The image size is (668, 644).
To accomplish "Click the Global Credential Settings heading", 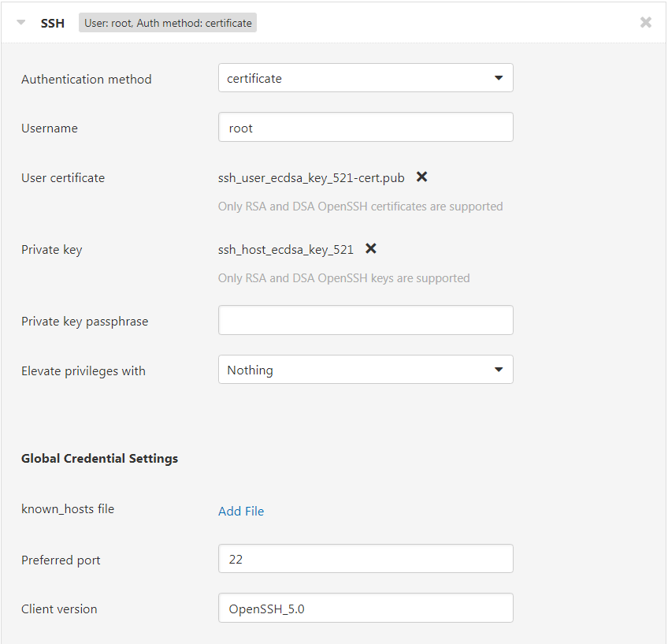I will point(100,459).
